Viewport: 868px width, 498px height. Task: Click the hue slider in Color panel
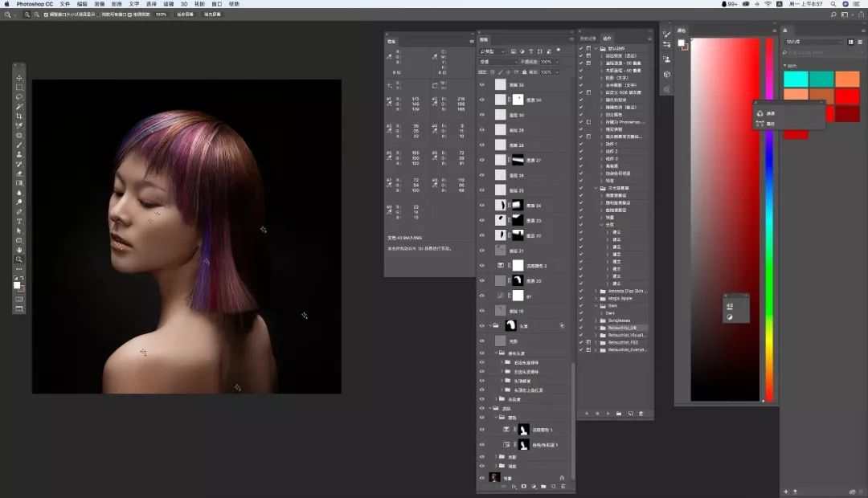pyautogui.click(x=769, y=219)
